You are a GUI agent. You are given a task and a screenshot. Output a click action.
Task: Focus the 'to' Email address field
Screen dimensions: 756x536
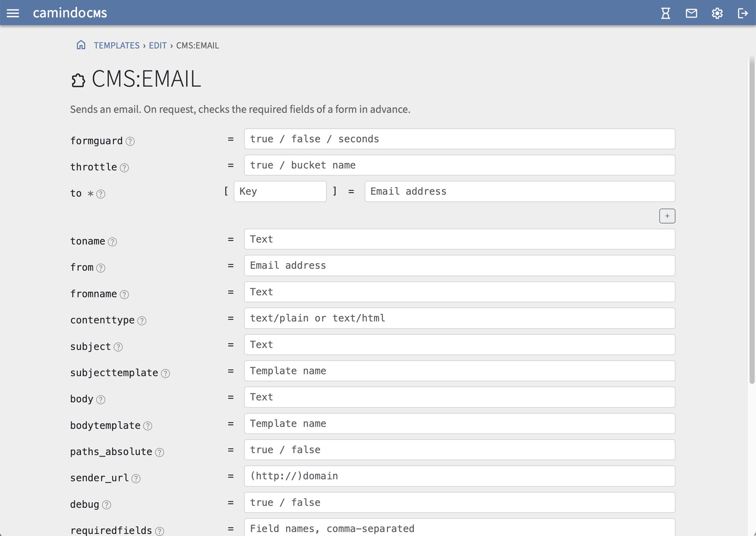coord(520,192)
